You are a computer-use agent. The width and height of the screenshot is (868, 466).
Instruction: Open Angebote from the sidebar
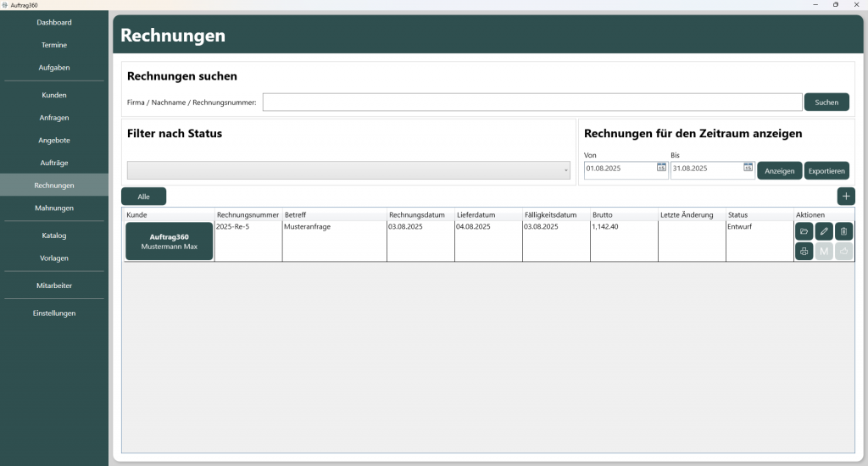pyautogui.click(x=54, y=140)
